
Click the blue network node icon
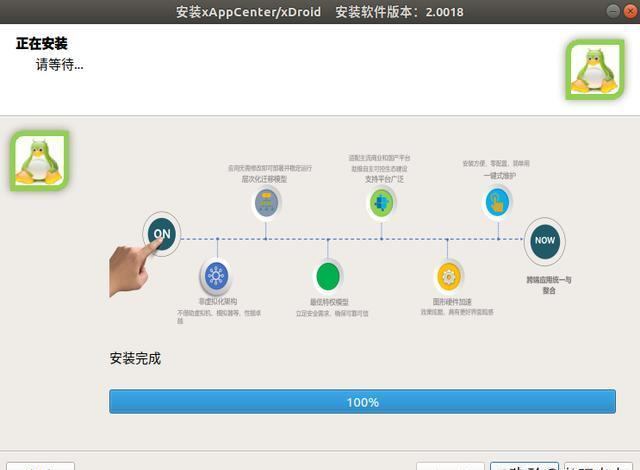tap(216, 276)
